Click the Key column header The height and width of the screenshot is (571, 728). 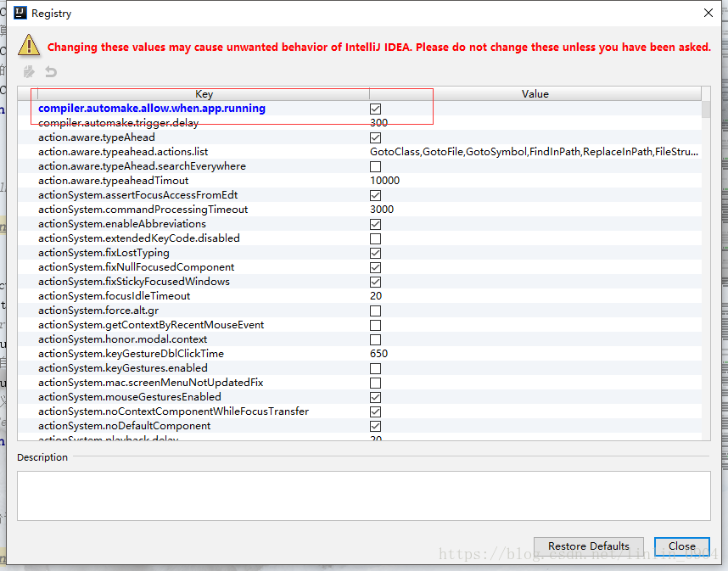pos(204,94)
